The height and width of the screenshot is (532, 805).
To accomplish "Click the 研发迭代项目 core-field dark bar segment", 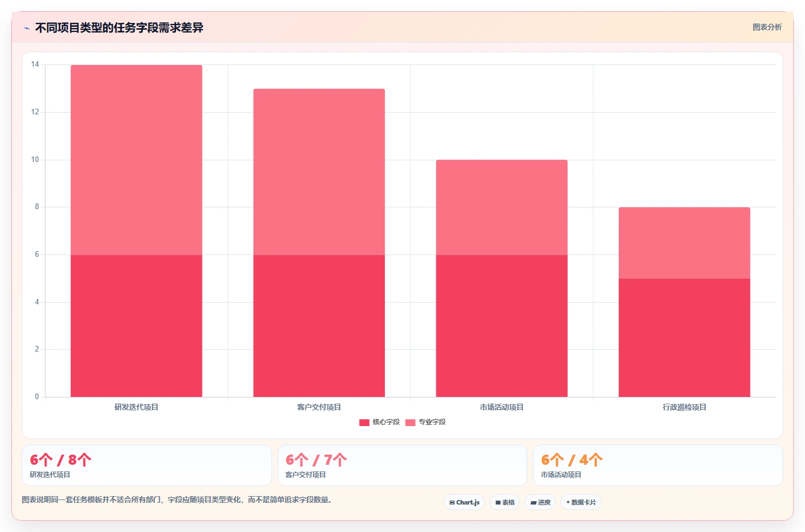I will (136, 326).
